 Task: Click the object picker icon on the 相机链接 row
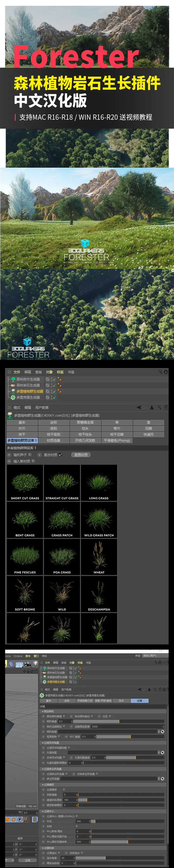pos(162,731)
